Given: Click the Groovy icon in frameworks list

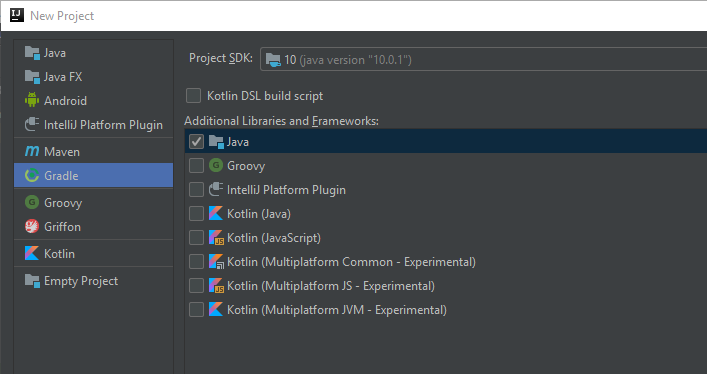Looking at the screenshot, I should click(216, 166).
